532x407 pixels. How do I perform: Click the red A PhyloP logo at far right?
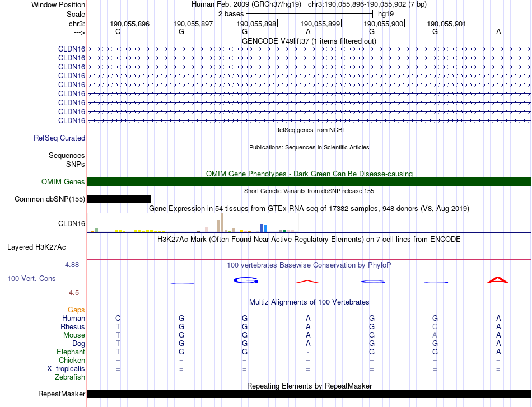point(498,279)
